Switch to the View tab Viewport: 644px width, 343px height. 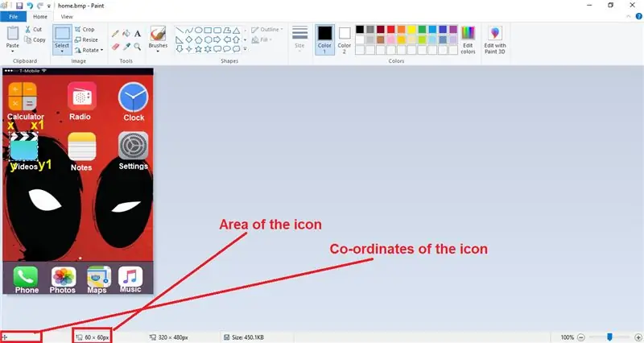pyautogui.click(x=67, y=16)
